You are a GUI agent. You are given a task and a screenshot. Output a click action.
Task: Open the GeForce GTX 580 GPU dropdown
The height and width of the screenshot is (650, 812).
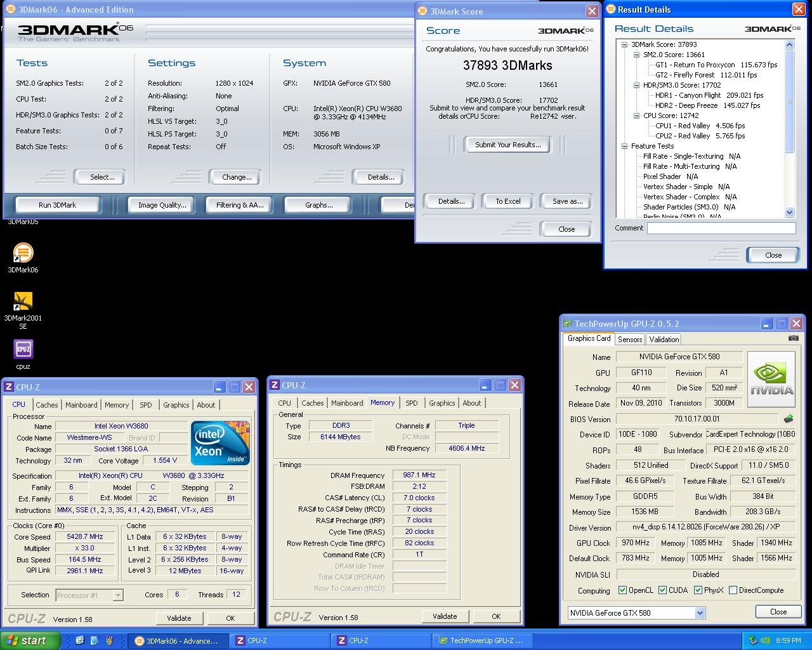(700, 613)
